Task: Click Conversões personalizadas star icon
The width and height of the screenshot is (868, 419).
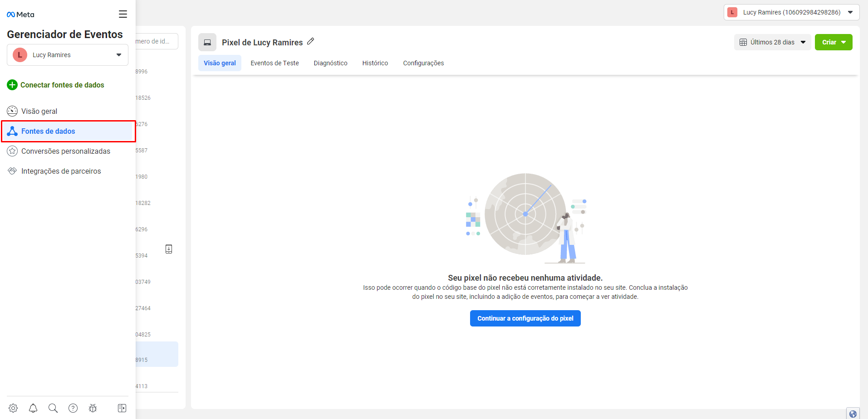Action: pos(12,151)
